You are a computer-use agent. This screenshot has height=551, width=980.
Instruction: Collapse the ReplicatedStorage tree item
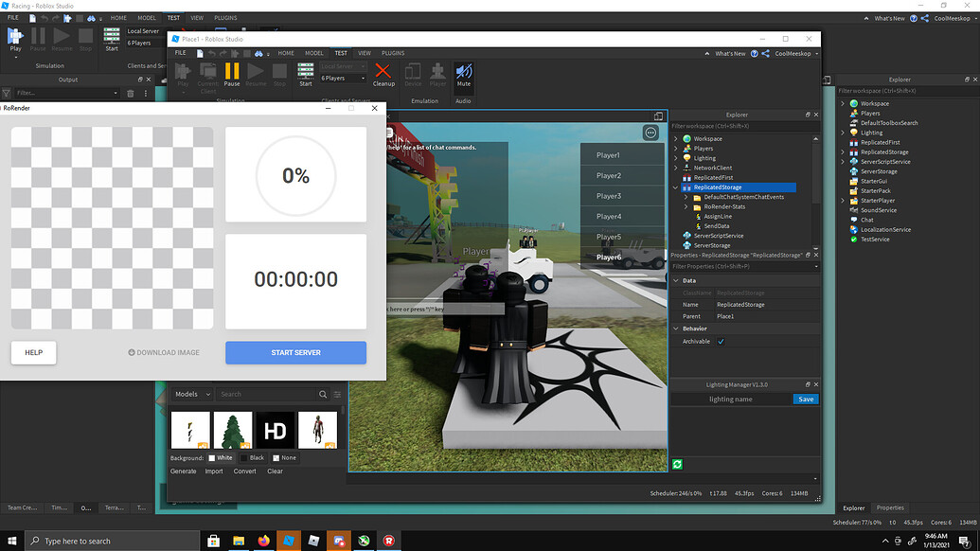click(x=674, y=187)
